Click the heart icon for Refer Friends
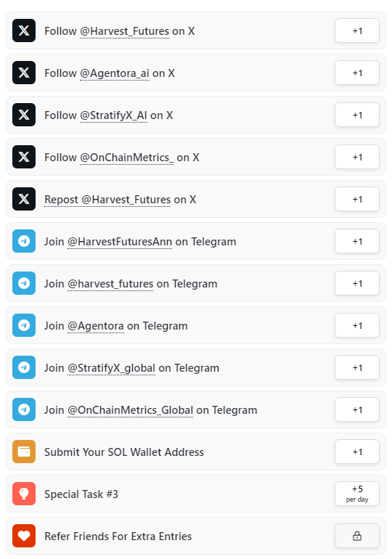 pyautogui.click(x=24, y=536)
